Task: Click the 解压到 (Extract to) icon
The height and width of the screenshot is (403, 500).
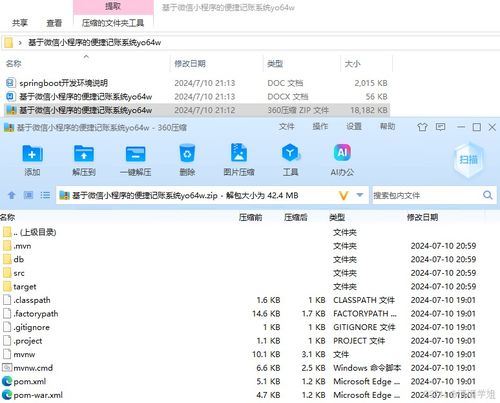Action: tap(84, 154)
